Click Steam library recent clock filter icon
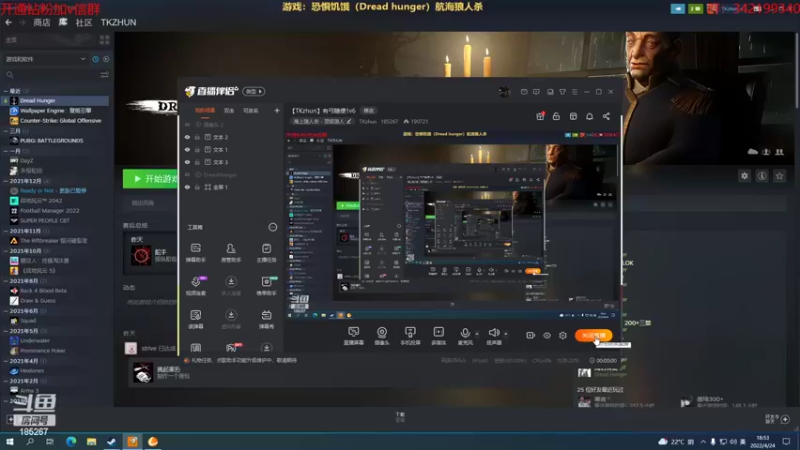Viewport: 800px width, 450px height. click(95, 59)
